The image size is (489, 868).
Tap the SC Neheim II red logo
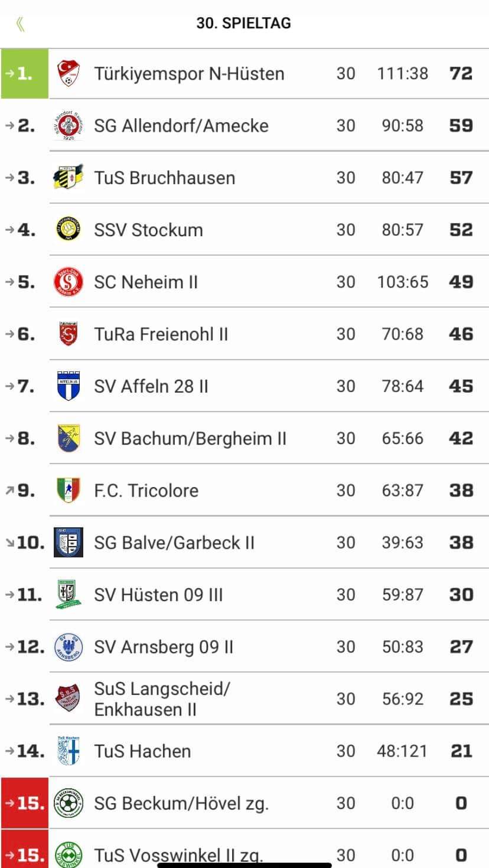(68, 282)
